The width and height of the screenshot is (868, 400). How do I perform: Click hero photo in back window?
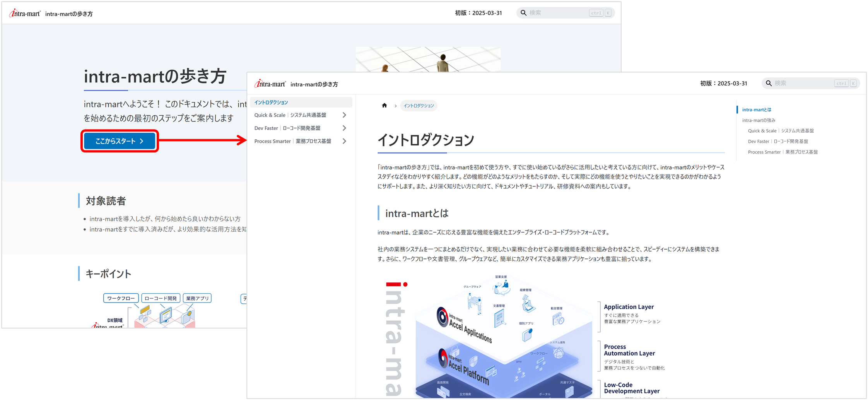click(x=428, y=59)
